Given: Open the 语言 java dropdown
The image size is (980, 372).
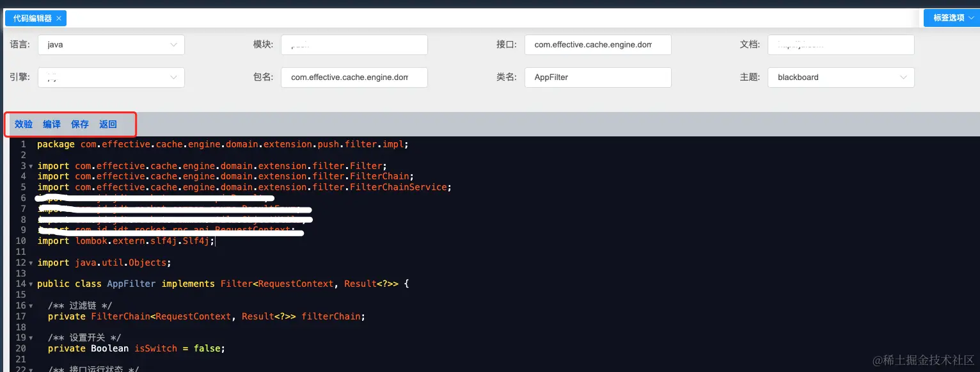Looking at the screenshot, I should pyautogui.click(x=111, y=45).
